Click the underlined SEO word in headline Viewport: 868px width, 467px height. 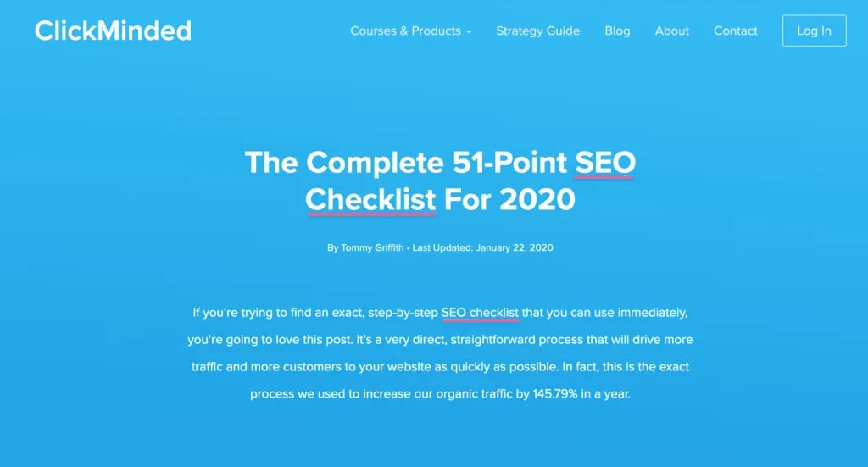604,162
